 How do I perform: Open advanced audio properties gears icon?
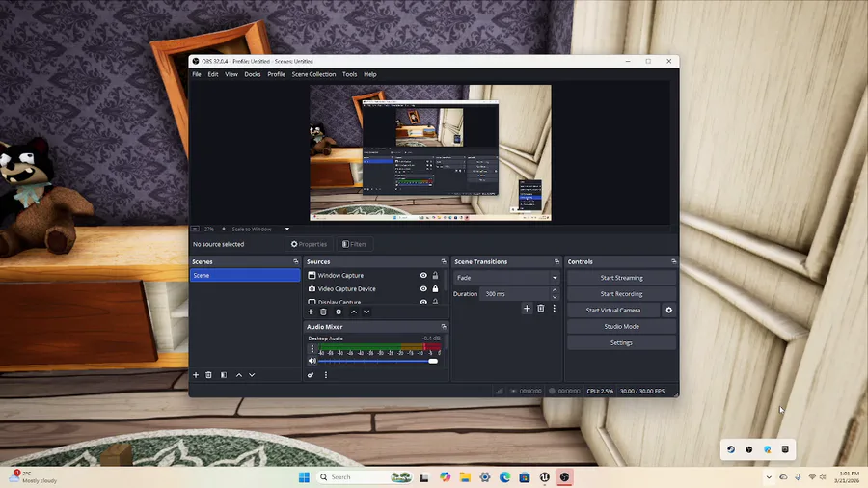(311, 374)
